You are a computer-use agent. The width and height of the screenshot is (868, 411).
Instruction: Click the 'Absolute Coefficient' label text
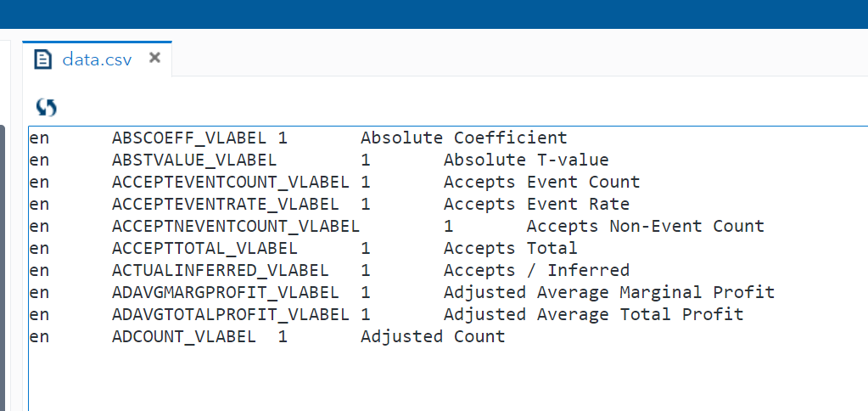click(463, 138)
